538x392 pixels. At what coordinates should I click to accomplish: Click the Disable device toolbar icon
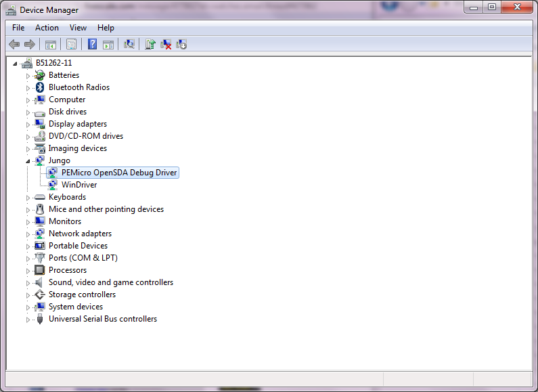181,44
